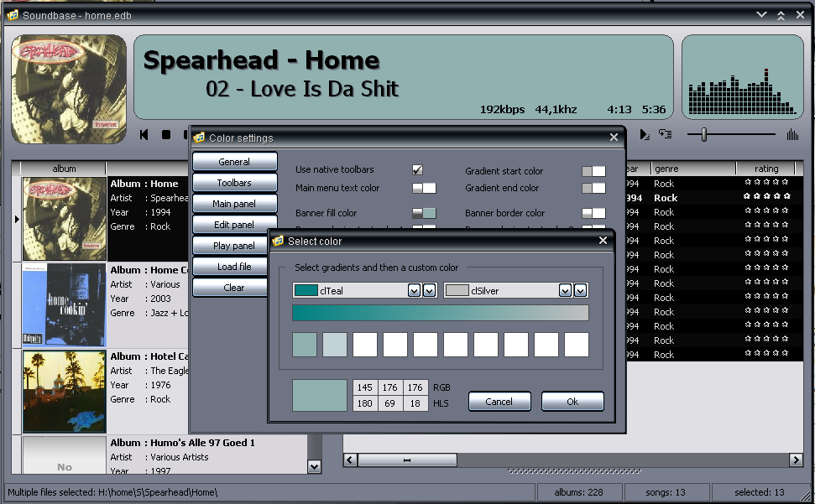Click the songs: 13 status bar entry
The image size is (815, 504).
coord(666,492)
